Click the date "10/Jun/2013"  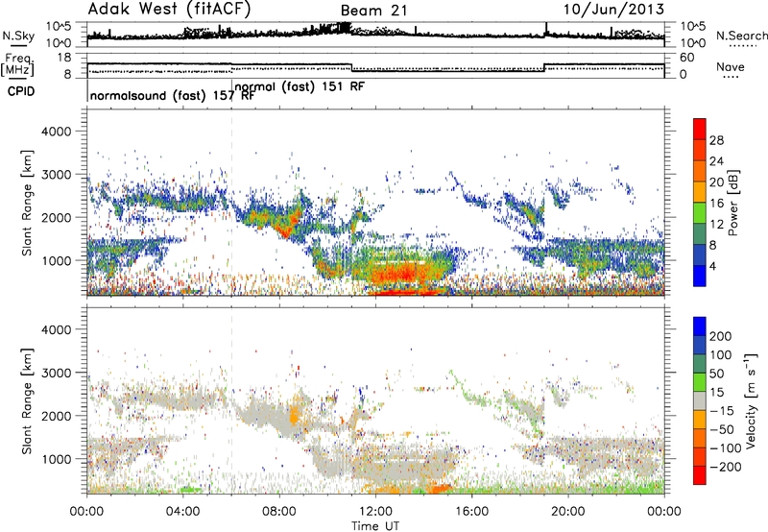(613, 10)
